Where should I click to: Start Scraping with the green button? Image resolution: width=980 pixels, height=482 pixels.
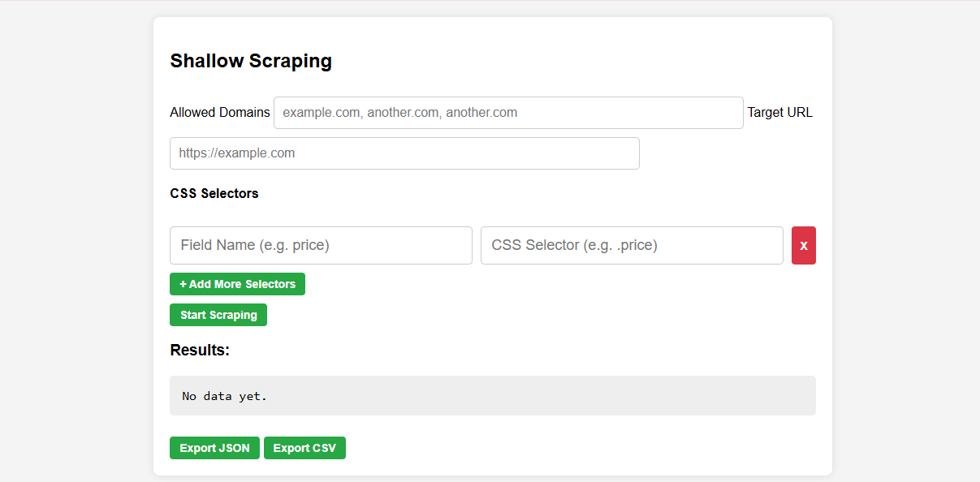pyautogui.click(x=218, y=315)
